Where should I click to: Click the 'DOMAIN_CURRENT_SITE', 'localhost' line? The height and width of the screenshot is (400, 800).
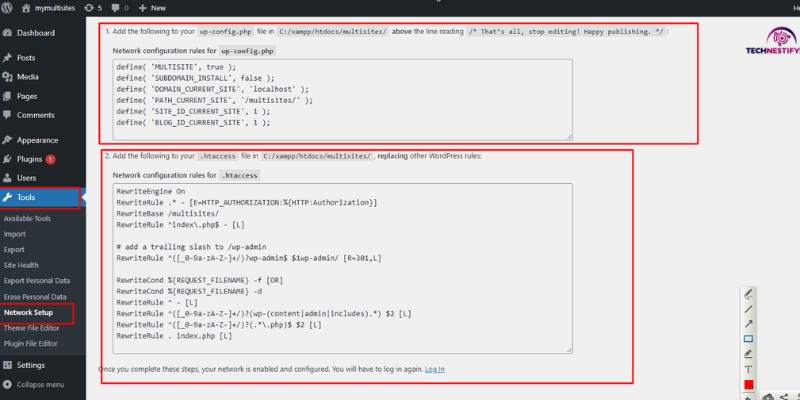(212, 89)
